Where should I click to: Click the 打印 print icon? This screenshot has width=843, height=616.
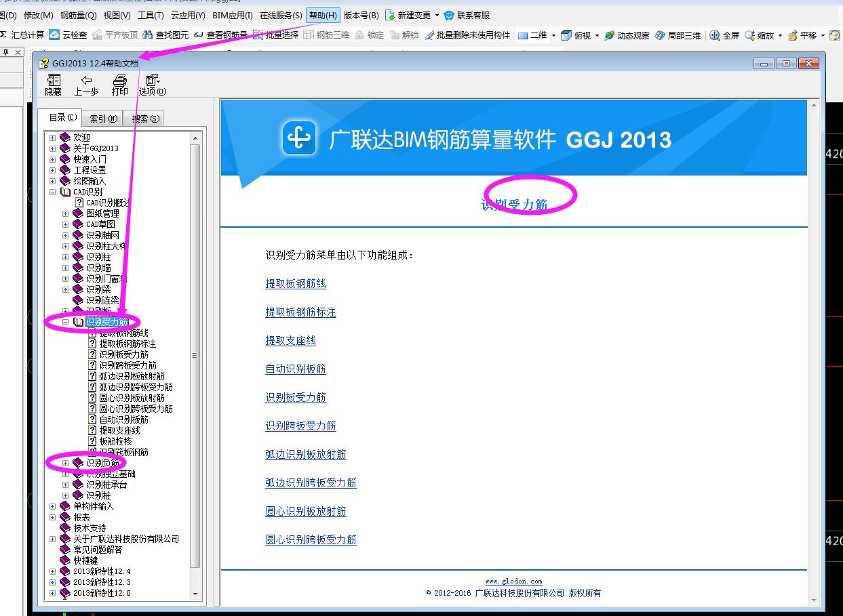point(120,80)
